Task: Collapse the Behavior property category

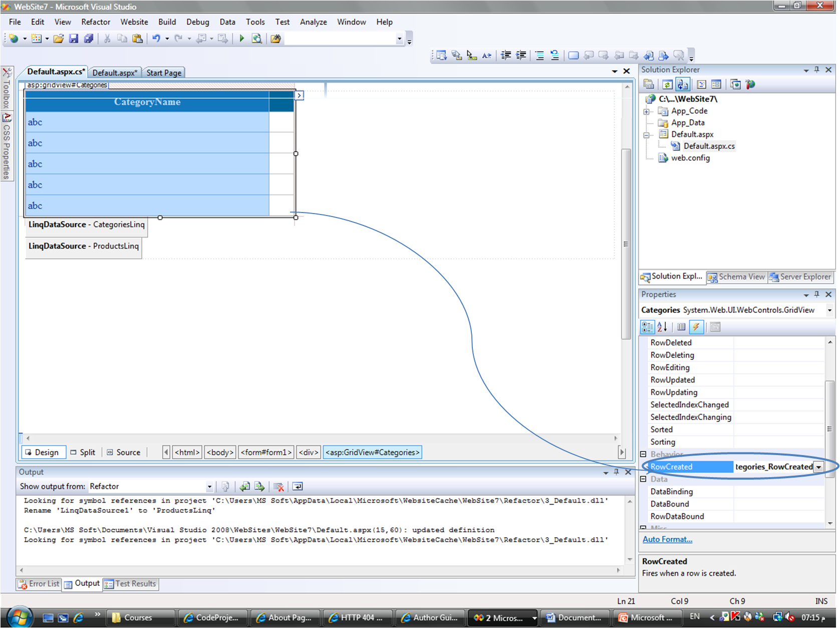Action: click(644, 454)
